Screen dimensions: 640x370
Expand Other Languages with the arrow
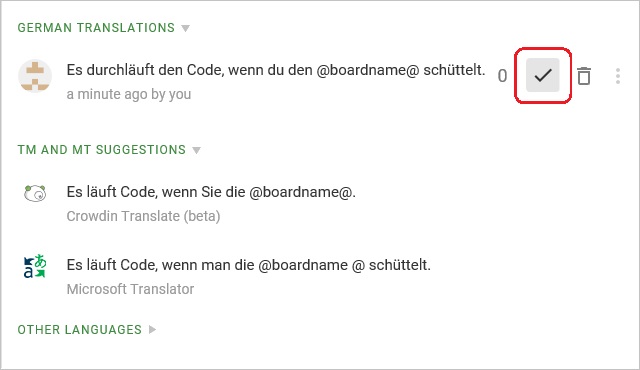pos(152,329)
